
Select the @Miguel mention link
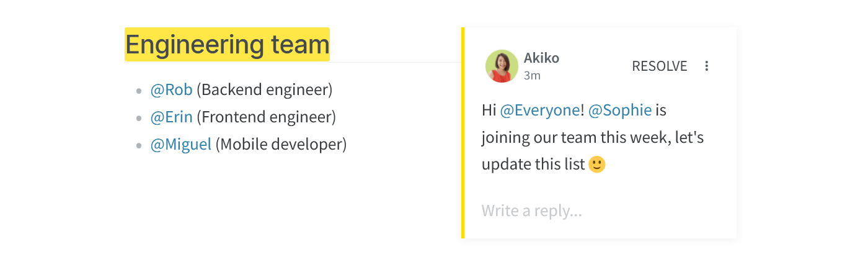(x=181, y=145)
